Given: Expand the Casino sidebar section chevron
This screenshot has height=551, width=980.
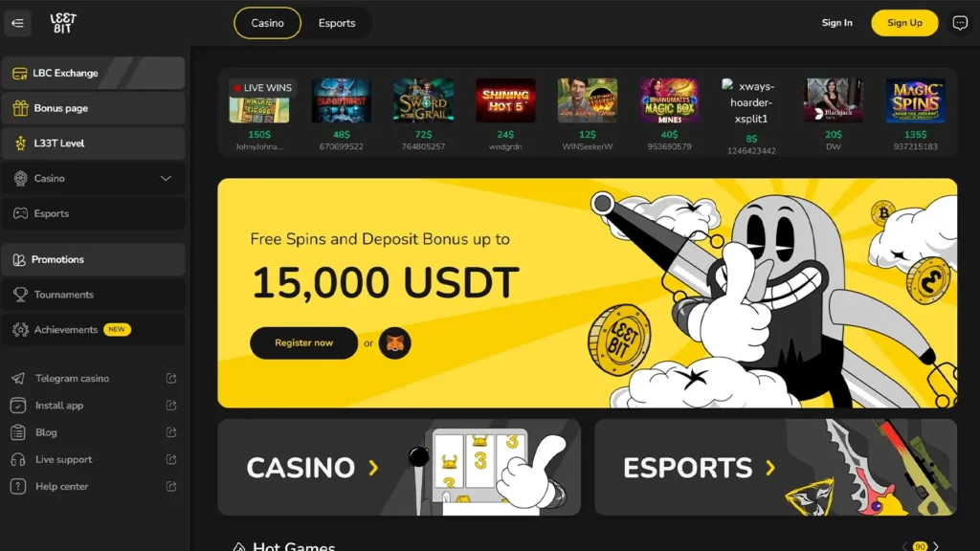Looking at the screenshot, I should (166, 179).
